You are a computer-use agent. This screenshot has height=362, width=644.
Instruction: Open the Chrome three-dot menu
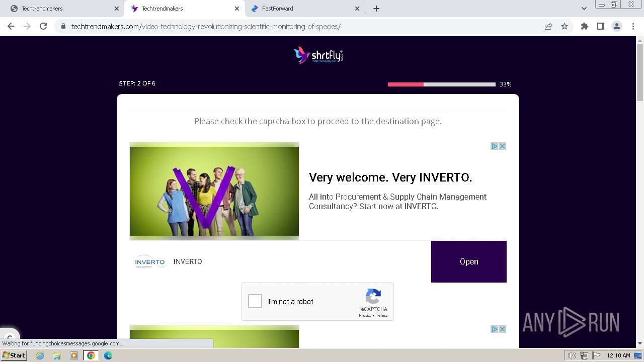pos(633,26)
